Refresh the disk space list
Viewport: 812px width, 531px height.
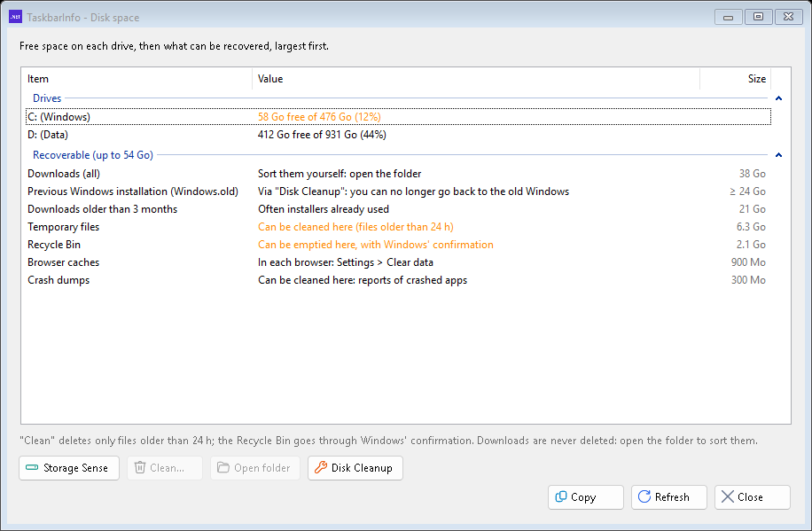pos(669,496)
